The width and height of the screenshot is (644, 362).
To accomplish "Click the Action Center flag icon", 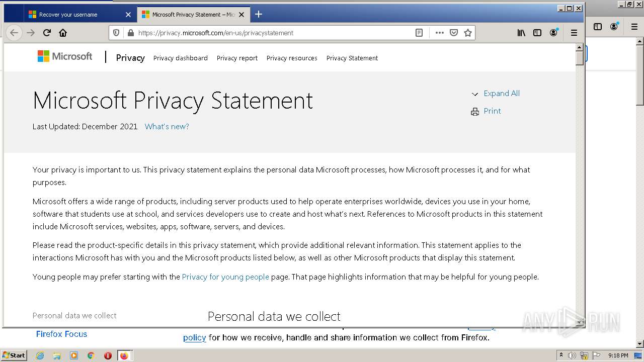I will point(596,355).
